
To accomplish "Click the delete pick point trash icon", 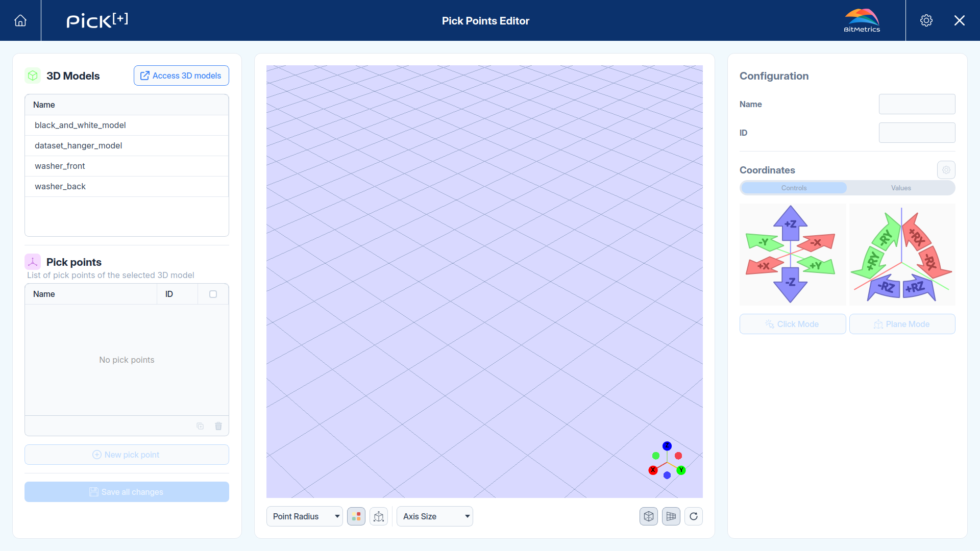I will 218,426.
